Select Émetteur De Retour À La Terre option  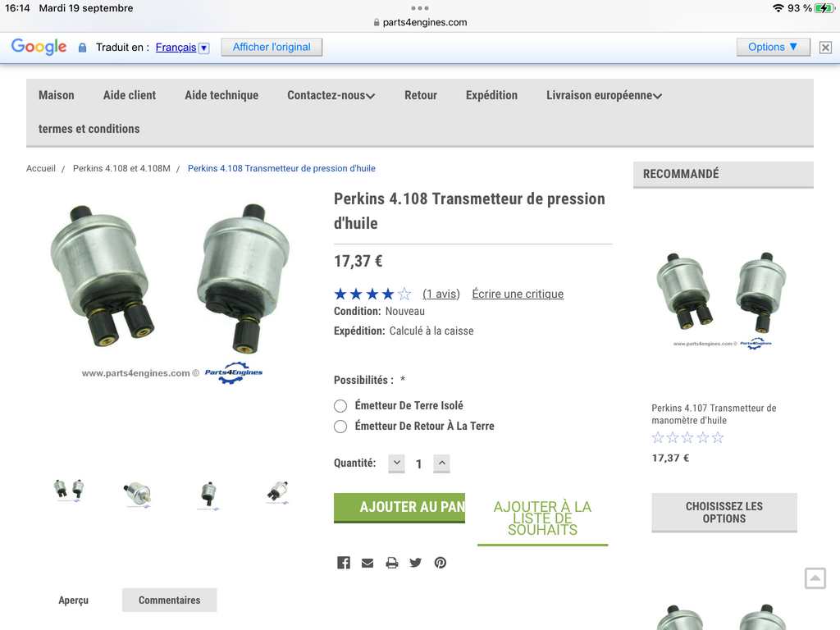[340, 427]
